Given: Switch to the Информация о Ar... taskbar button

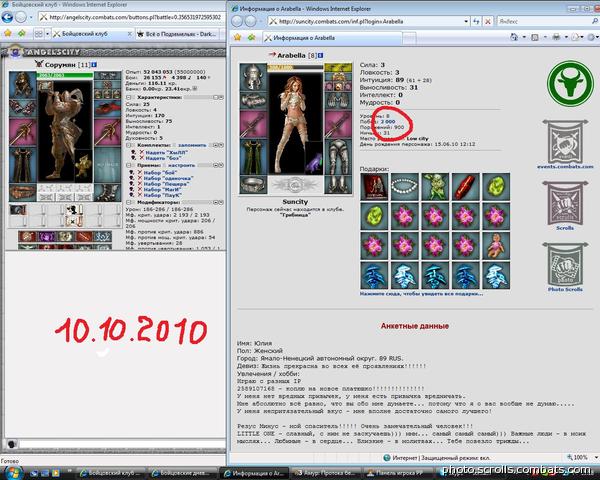Looking at the screenshot, I should tap(254, 473).
